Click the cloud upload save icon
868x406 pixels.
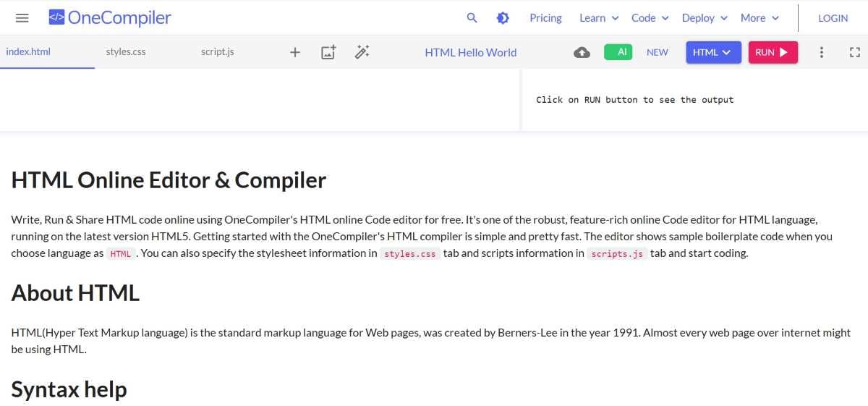pos(582,52)
